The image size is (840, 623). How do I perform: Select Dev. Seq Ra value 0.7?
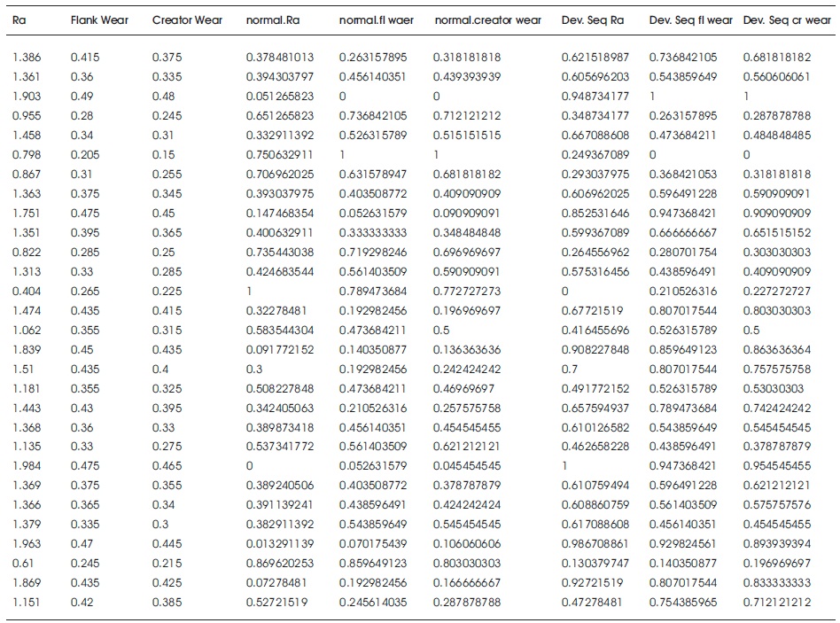pos(570,369)
